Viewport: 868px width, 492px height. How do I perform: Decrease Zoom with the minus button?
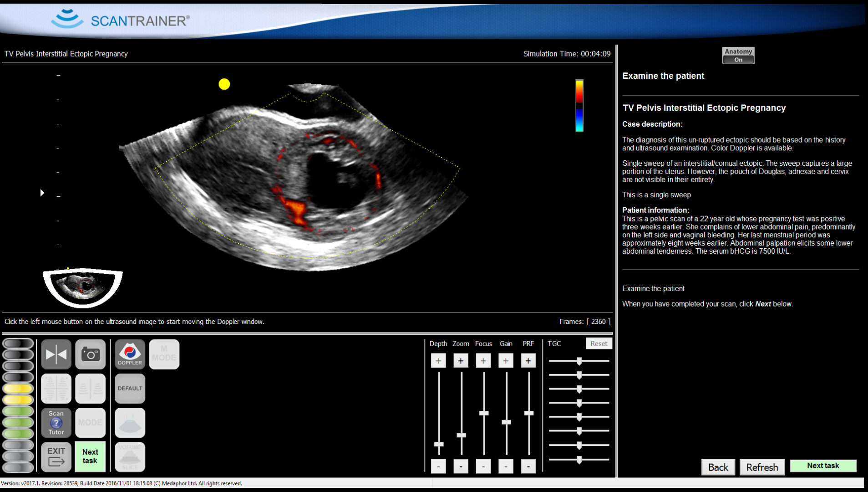pyautogui.click(x=461, y=466)
